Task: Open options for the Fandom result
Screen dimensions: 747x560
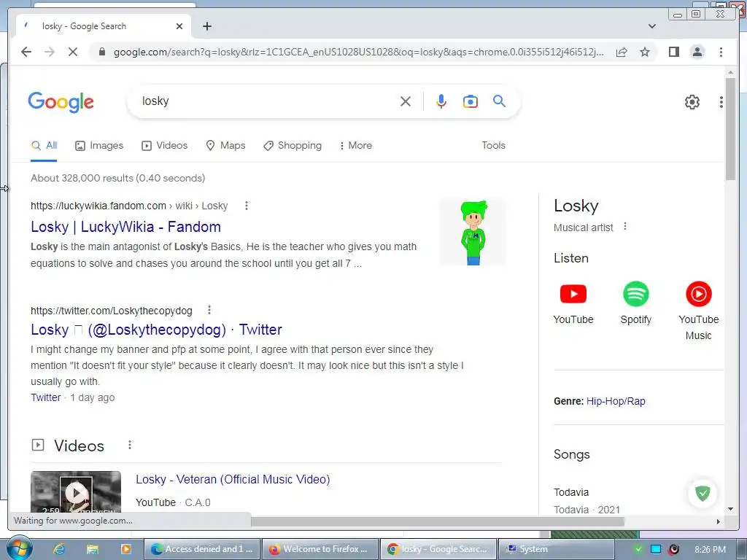Action: click(x=247, y=206)
